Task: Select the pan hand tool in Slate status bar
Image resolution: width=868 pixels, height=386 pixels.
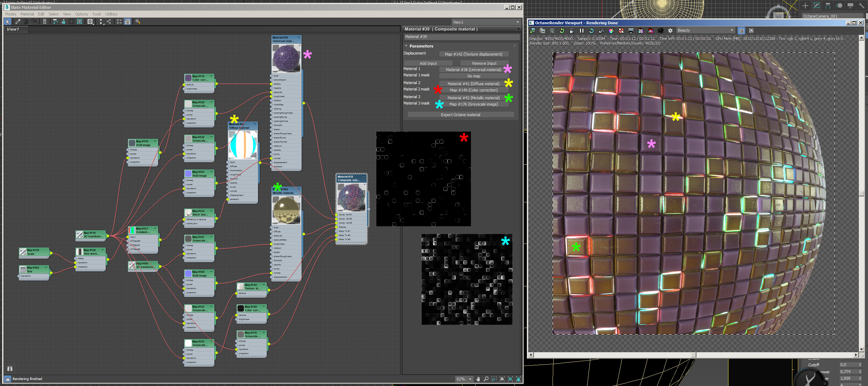Action: click(478, 379)
